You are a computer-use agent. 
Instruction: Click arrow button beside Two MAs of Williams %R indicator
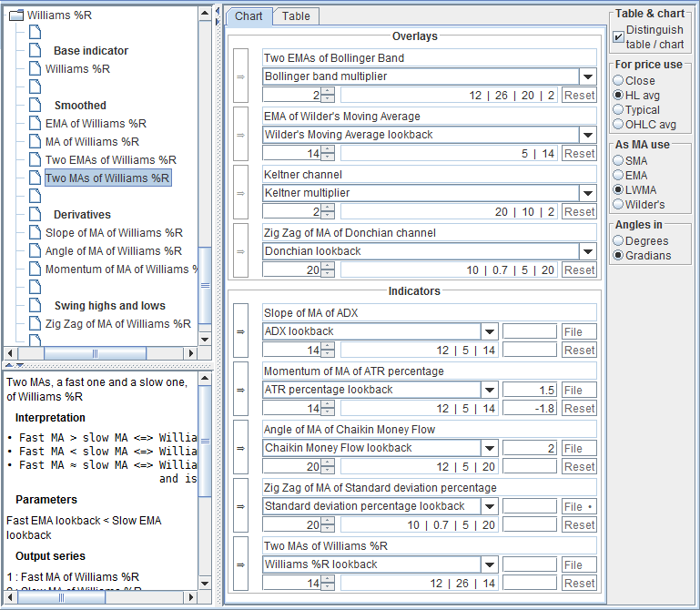click(240, 564)
